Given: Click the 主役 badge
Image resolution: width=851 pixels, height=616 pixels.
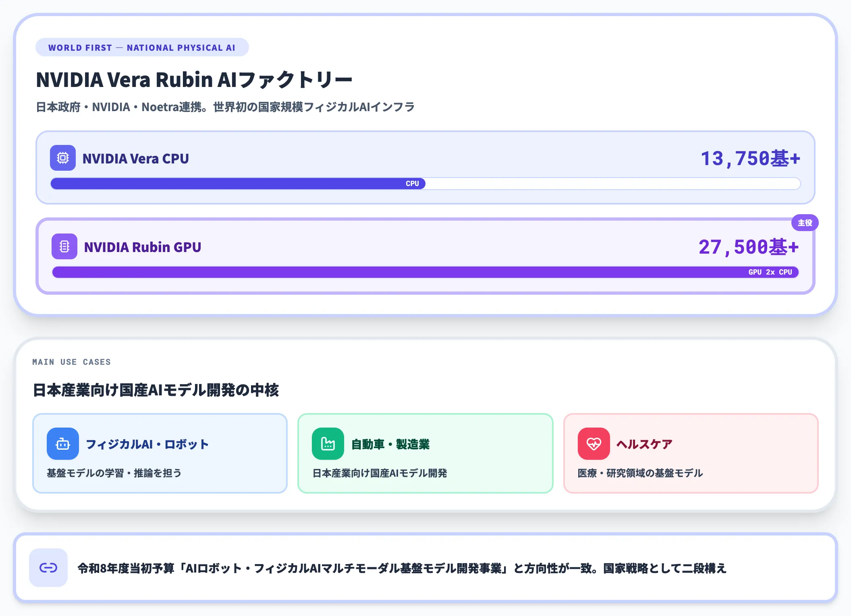Looking at the screenshot, I should [x=805, y=223].
